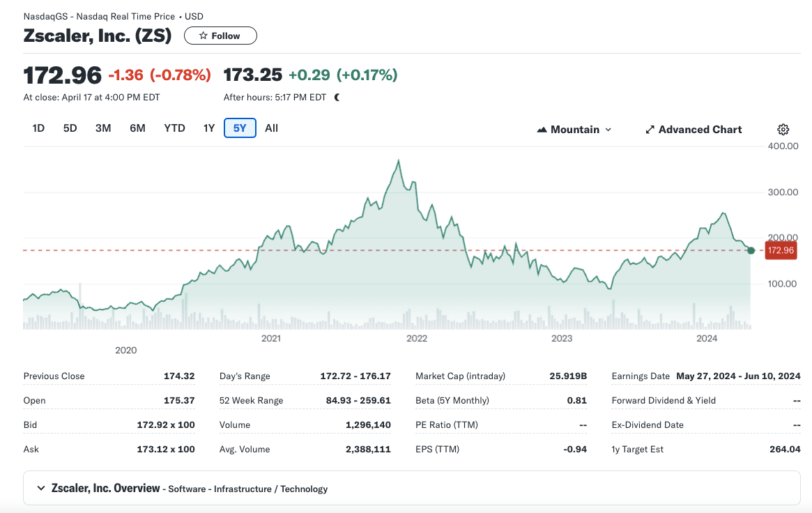
Task: Click the Volume value 1,296,140
Action: (x=368, y=424)
